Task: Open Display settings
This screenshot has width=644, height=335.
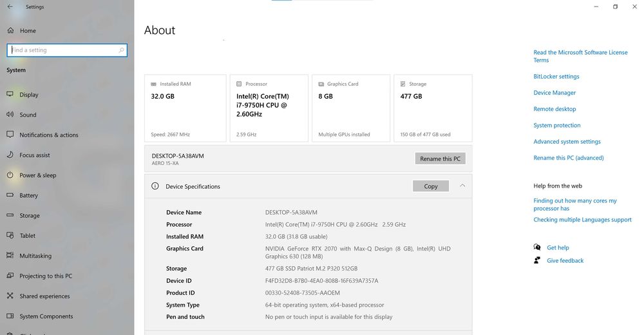Action: (29, 95)
